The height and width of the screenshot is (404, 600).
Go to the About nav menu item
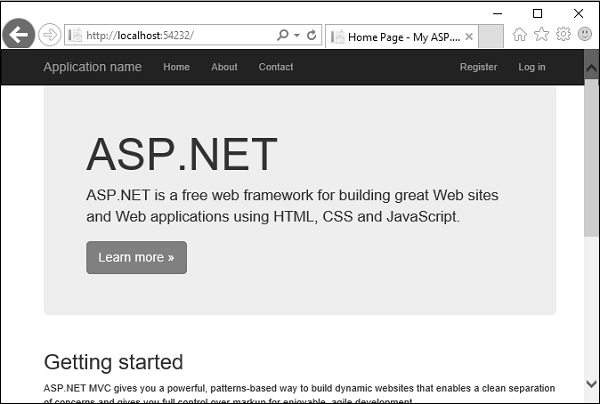pyautogui.click(x=224, y=67)
